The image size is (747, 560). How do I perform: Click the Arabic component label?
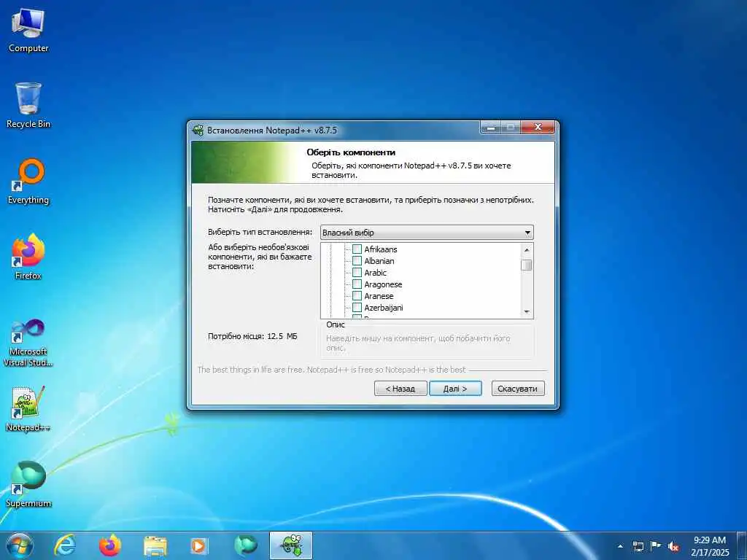click(376, 273)
